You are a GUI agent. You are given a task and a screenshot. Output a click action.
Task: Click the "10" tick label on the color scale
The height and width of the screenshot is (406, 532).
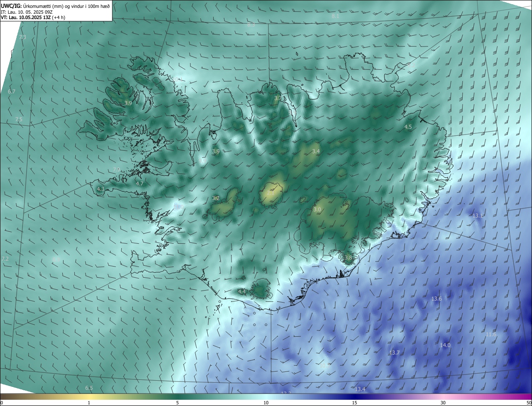pyautogui.click(x=266, y=403)
